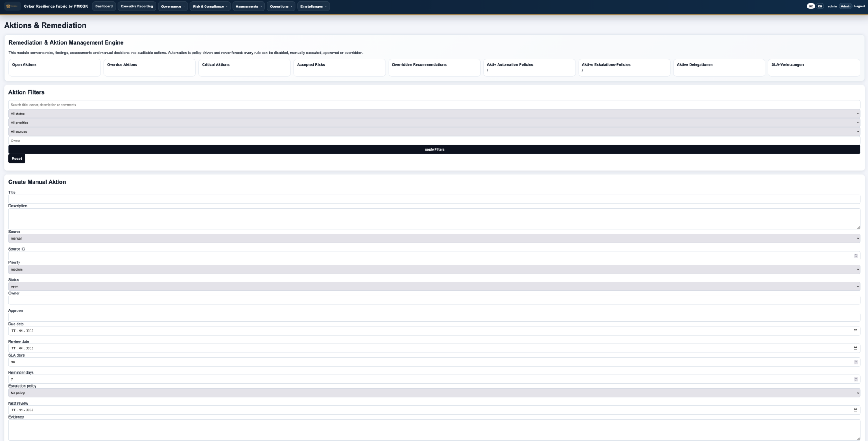Click the Source ID stepper arrows
This screenshot has height=441, width=868.
click(855, 256)
